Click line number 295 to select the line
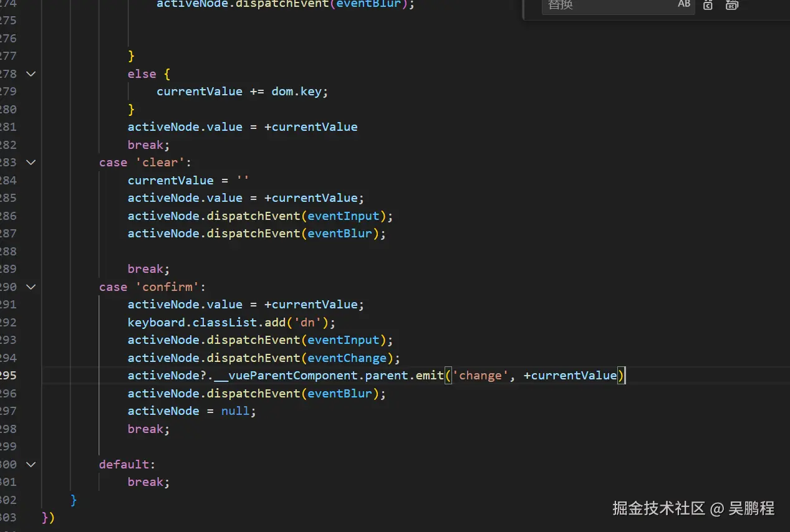790x532 pixels. (x=11, y=375)
